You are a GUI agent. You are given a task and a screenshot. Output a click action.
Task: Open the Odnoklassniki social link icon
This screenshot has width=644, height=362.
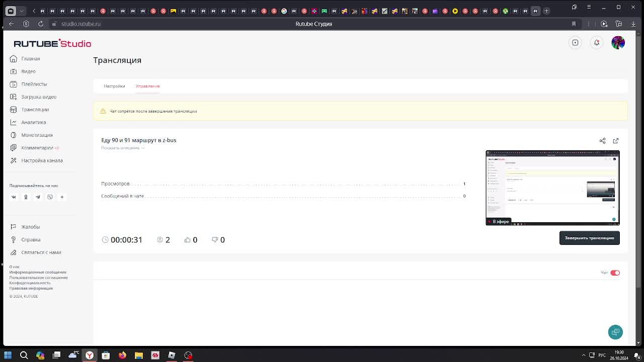pos(26,197)
